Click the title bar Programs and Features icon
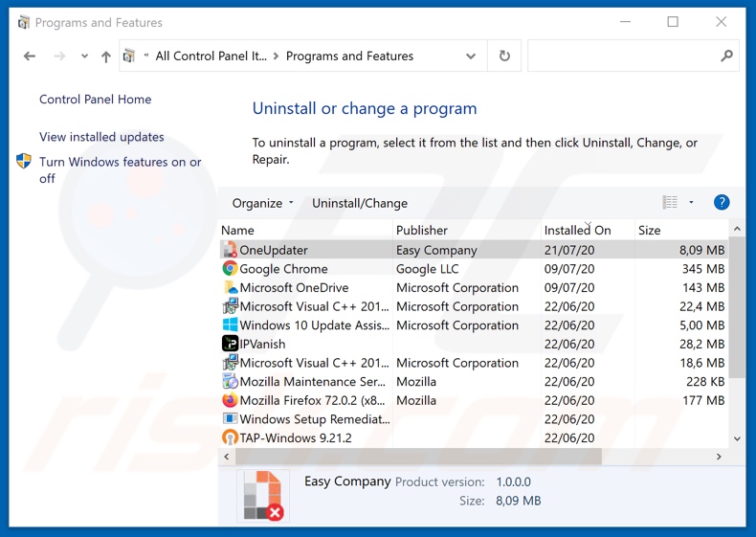The width and height of the screenshot is (756, 537). (24, 22)
